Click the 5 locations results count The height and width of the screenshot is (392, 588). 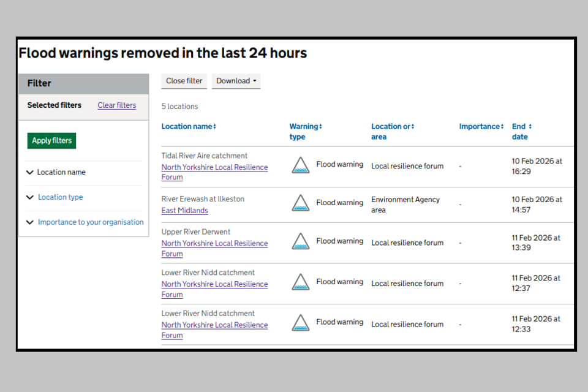click(179, 107)
